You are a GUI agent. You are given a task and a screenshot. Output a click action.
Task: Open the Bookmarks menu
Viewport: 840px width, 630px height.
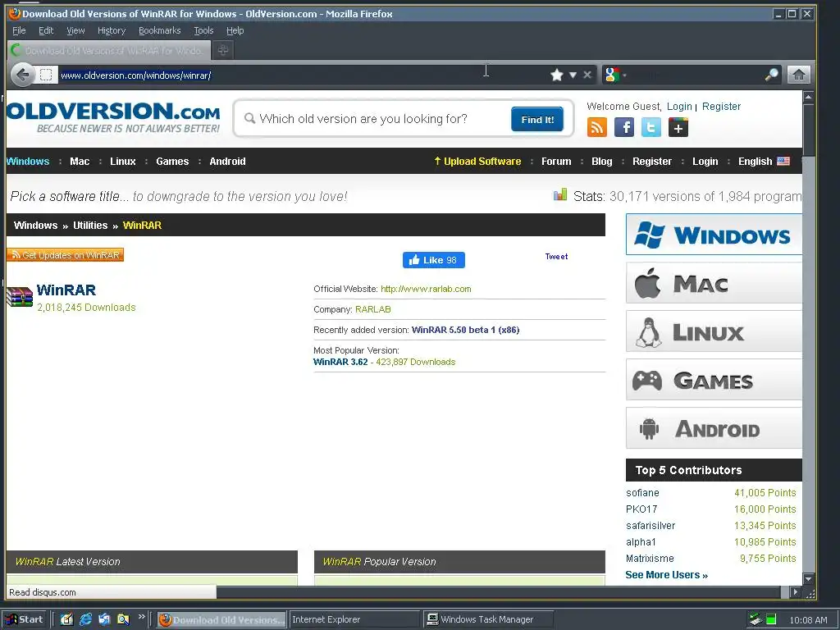(160, 30)
